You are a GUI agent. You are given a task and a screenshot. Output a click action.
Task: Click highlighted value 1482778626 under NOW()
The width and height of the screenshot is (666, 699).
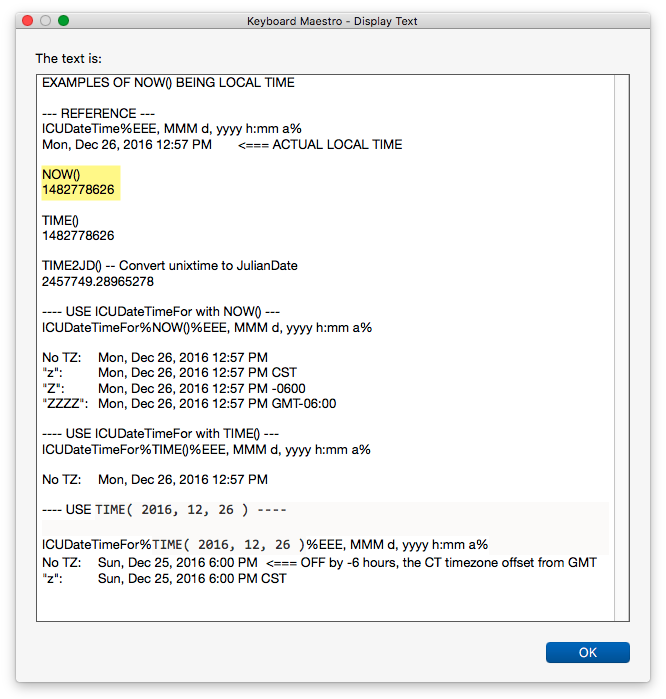pyautogui.click(x=78, y=190)
